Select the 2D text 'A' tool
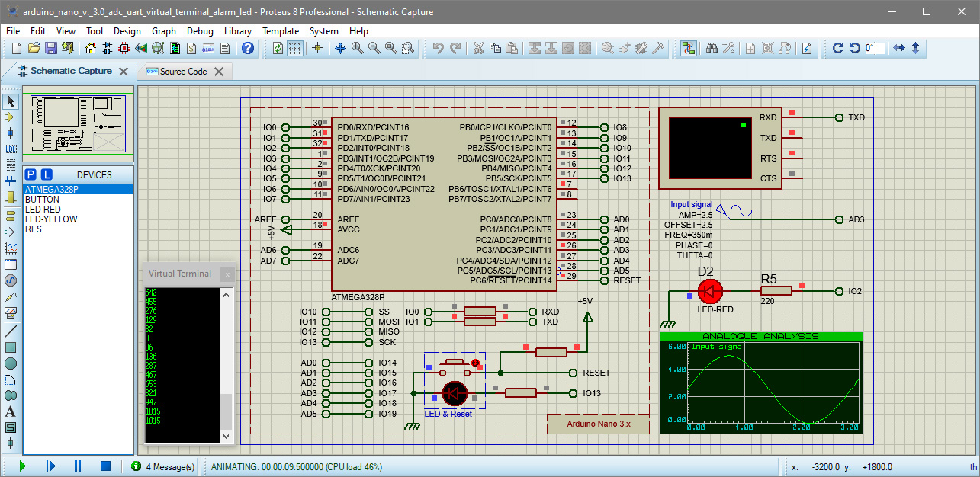 (11, 411)
